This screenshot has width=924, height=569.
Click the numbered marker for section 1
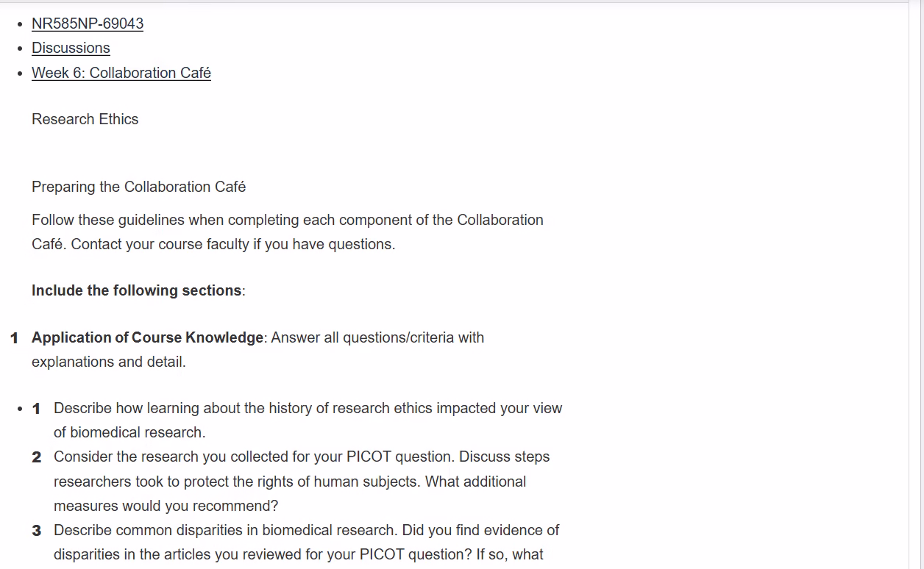pyautogui.click(x=14, y=337)
